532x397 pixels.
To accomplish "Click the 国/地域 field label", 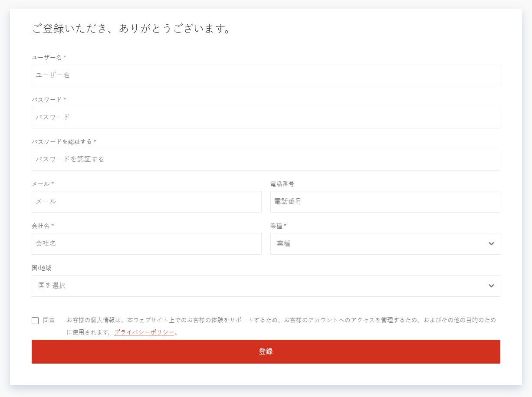I will [x=42, y=268].
